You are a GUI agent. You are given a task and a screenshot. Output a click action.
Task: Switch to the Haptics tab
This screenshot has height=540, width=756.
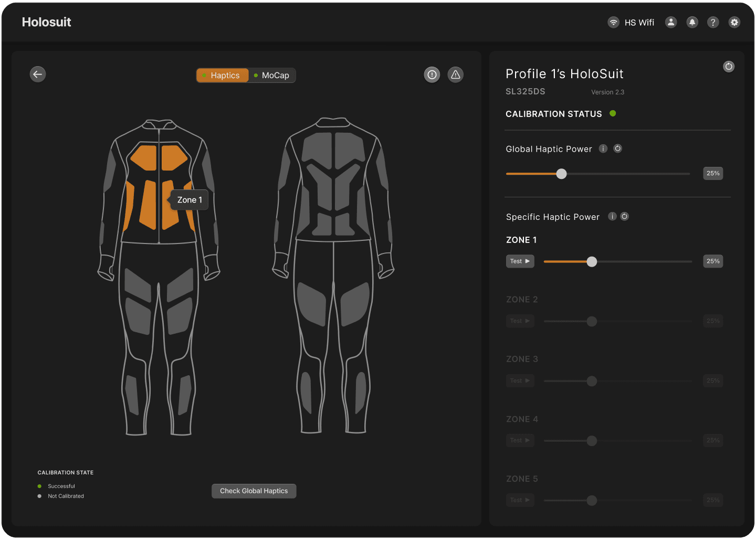click(223, 76)
